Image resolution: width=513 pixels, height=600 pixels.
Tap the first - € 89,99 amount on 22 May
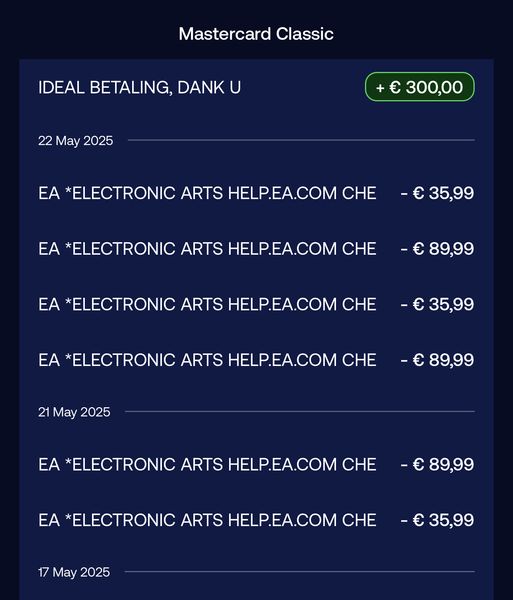tap(437, 249)
